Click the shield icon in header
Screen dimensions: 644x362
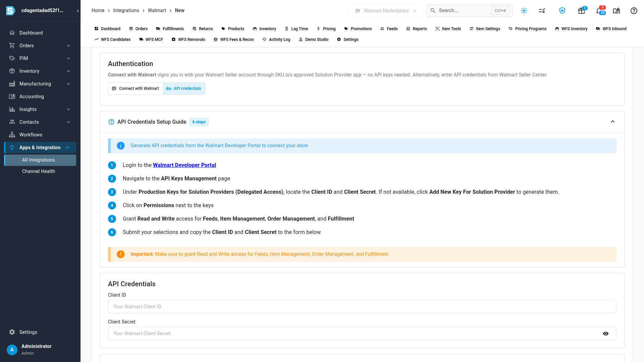click(x=562, y=11)
